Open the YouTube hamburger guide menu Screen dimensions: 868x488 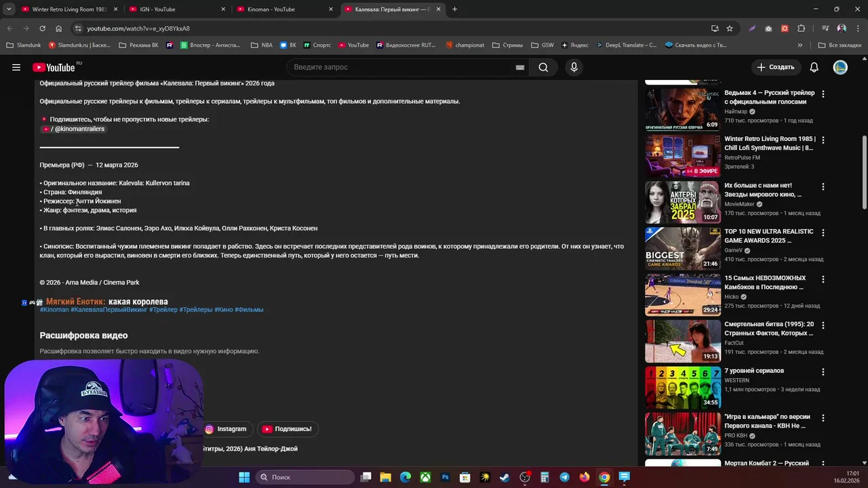click(x=16, y=67)
